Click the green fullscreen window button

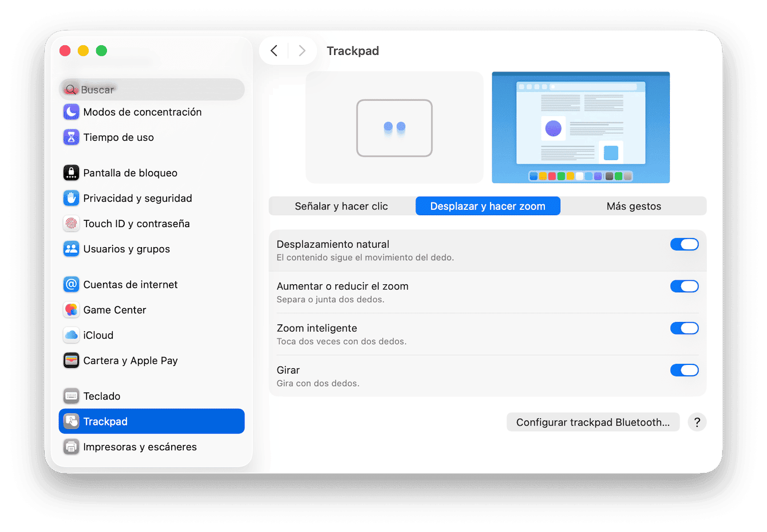101,51
